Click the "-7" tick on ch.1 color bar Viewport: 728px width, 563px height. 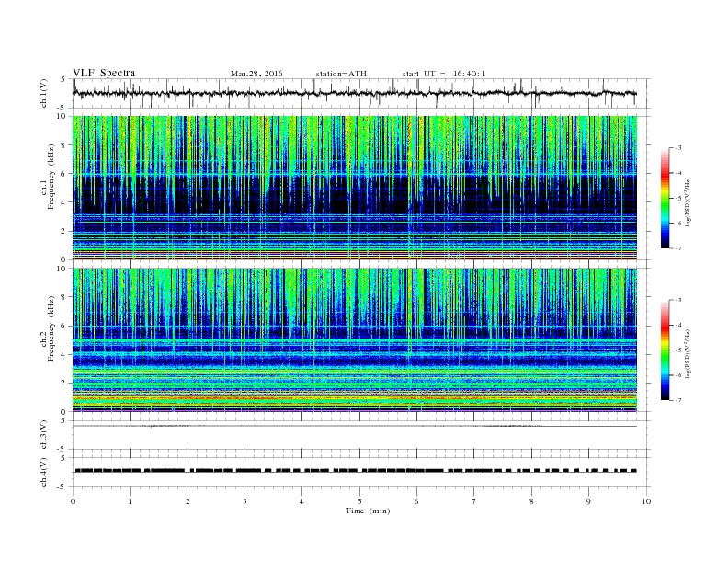coord(677,248)
